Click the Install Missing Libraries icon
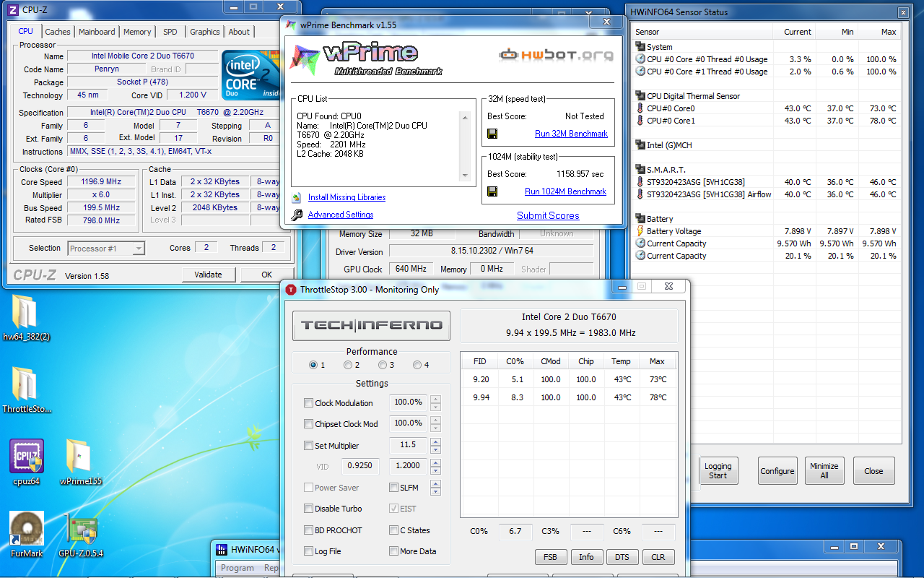The height and width of the screenshot is (578, 924). coord(296,197)
